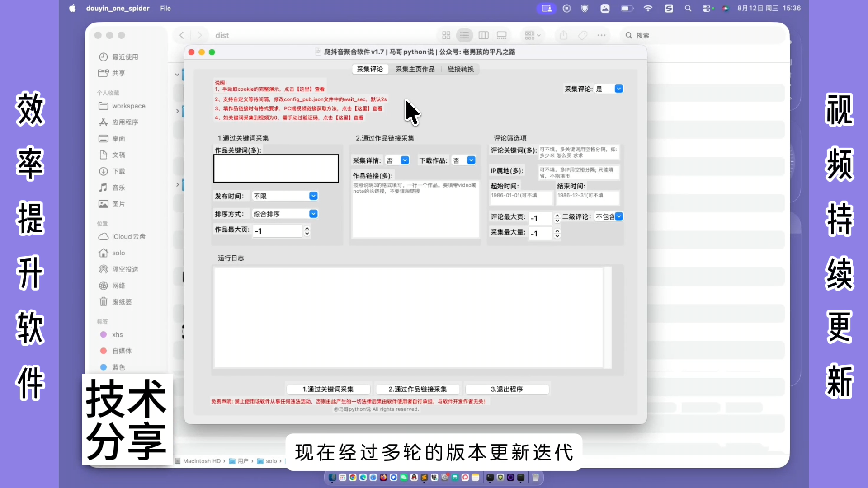Open the Finder group-by dropdown
This screenshot has width=868, height=488.
(532, 35)
